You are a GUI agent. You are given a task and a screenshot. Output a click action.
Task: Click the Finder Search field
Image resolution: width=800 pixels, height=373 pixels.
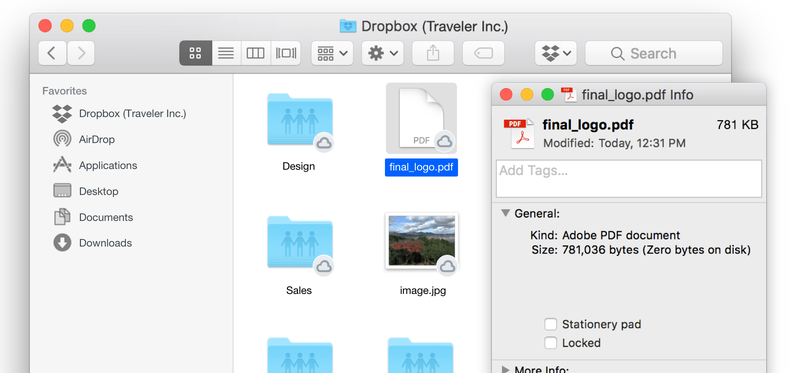(x=654, y=54)
